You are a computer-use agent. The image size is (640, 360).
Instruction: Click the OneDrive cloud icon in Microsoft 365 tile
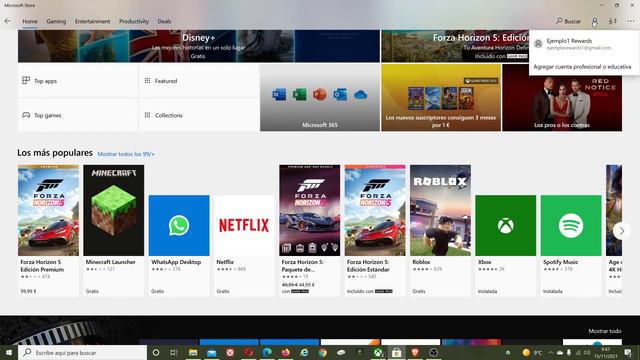(360, 95)
